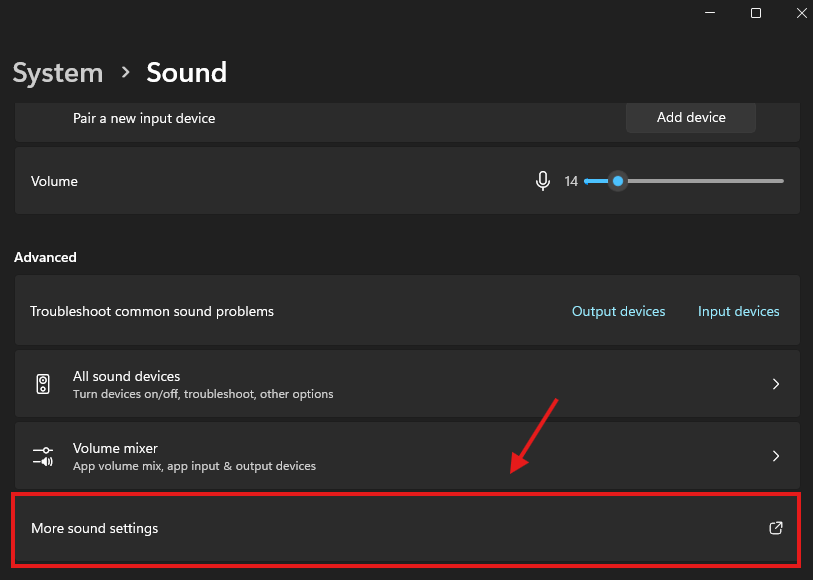Open the Input devices troubleshooter link

pos(738,312)
